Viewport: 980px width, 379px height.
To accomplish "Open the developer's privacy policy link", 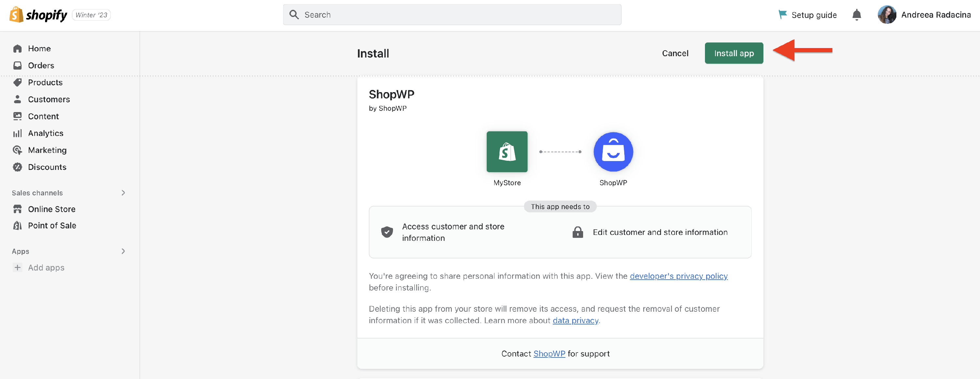I will [x=678, y=276].
